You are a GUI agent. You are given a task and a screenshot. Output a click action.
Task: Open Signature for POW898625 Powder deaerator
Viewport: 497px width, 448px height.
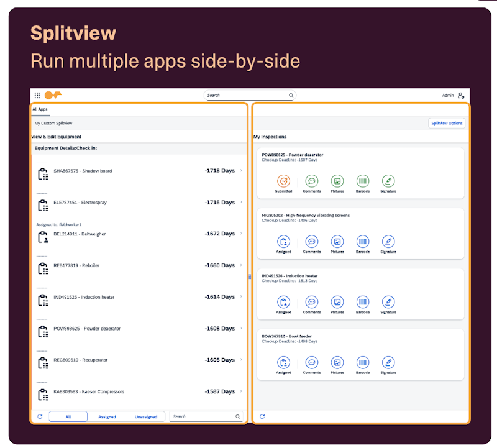click(x=388, y=181)
